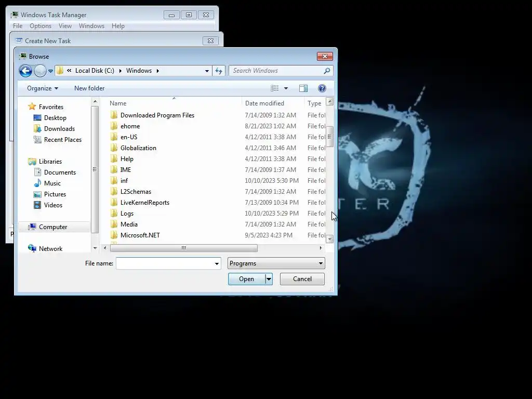Expand address bar previous locations dropdown

[207, 71]
